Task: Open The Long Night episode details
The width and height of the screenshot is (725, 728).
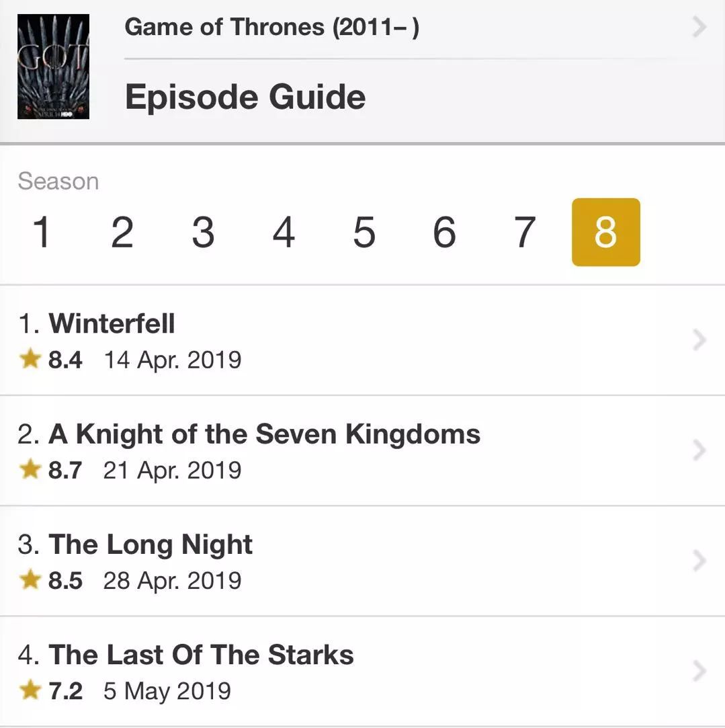Action: point(151,544)
